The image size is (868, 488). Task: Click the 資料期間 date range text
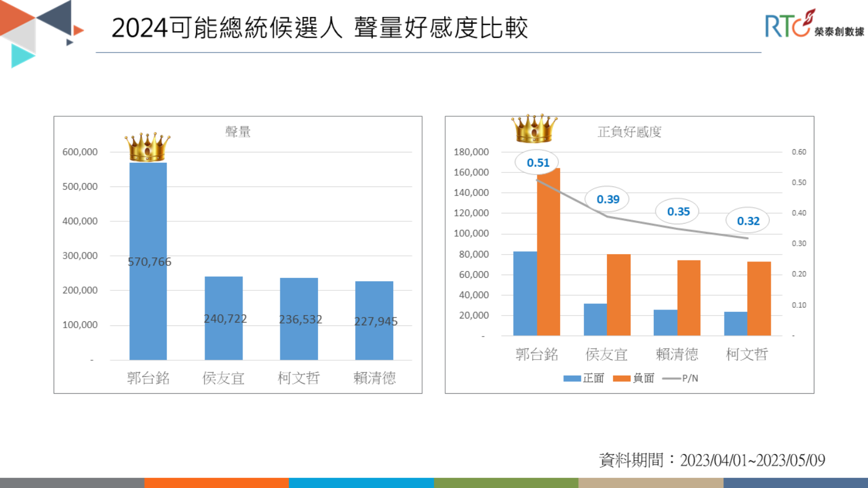click(x=712, y=460)
